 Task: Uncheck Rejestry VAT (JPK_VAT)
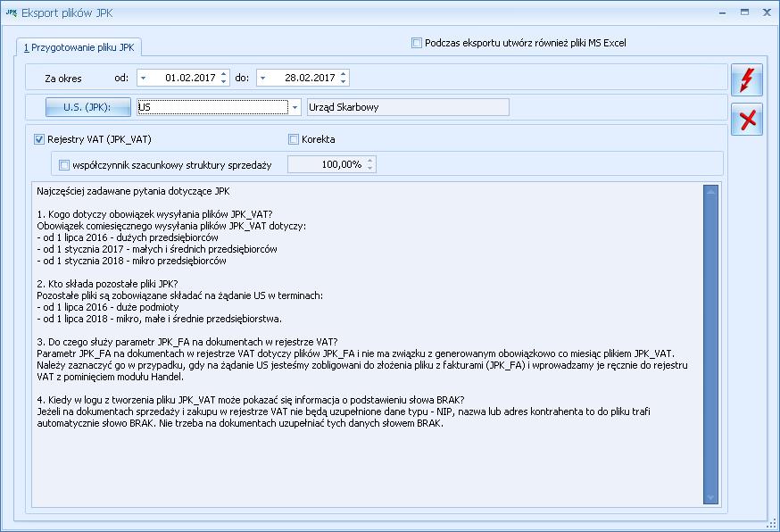(x=39, y=139)
